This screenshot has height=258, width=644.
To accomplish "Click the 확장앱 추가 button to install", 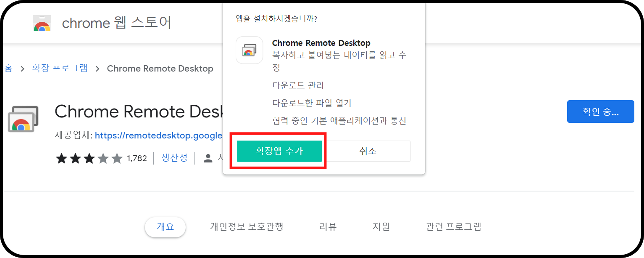I will coord(279,150).
